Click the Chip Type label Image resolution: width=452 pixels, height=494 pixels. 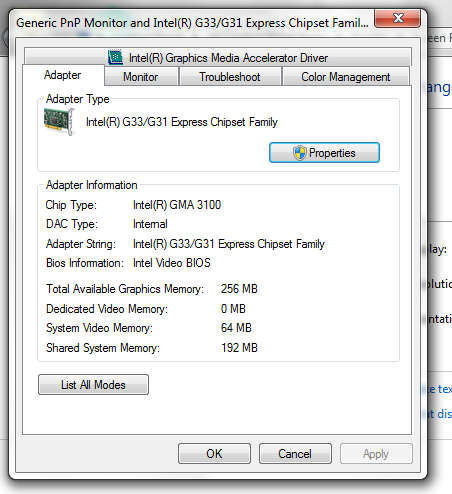pos(71,205)
